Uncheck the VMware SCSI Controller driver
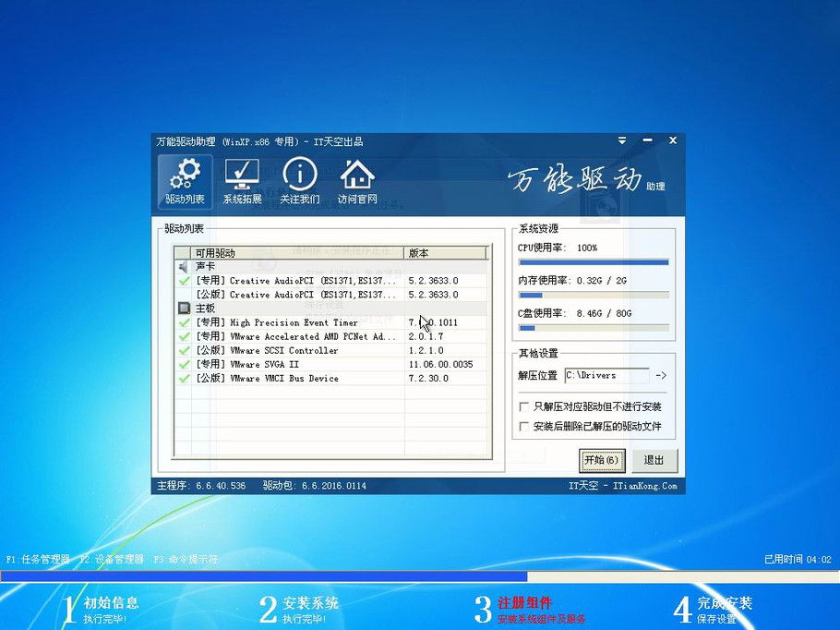 coord(184,350)
